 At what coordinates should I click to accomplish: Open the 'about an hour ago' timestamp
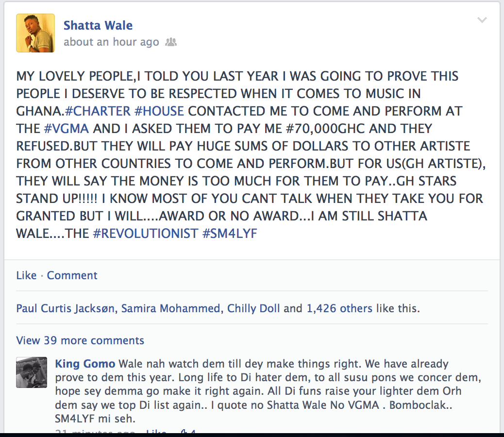tap(111, 42)
